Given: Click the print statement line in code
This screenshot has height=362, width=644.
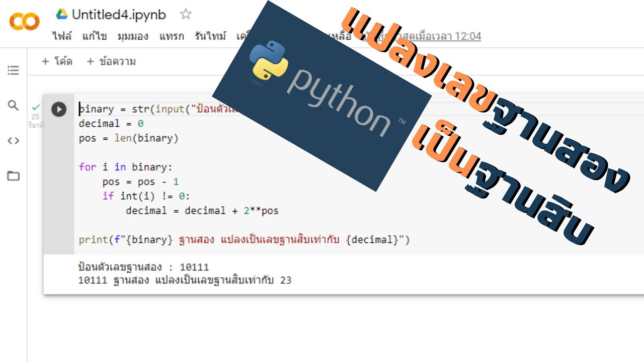Looking at the screenshot, I should point(245,240).
